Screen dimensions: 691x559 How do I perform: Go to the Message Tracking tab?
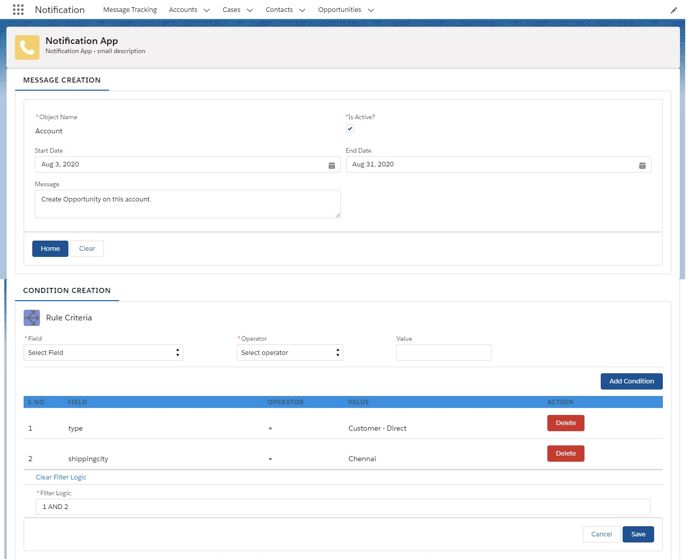(130, 10)
